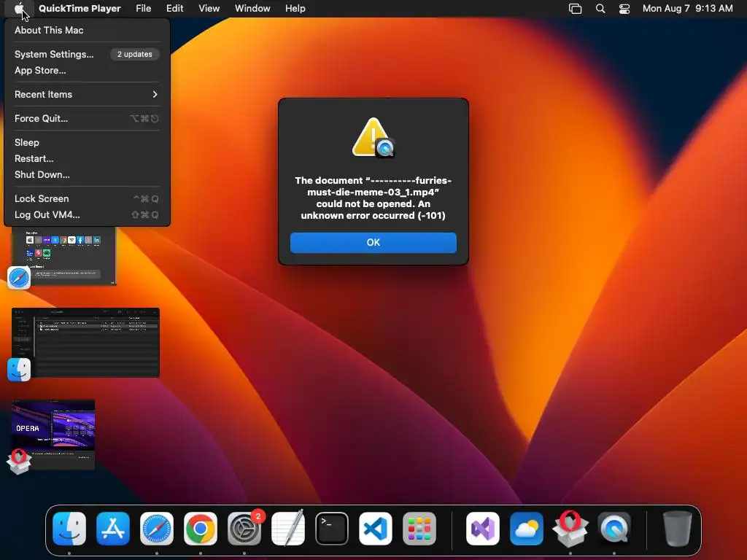The image size is (747, 560).
Task: Open the File menu
Action: click(144, 8)
